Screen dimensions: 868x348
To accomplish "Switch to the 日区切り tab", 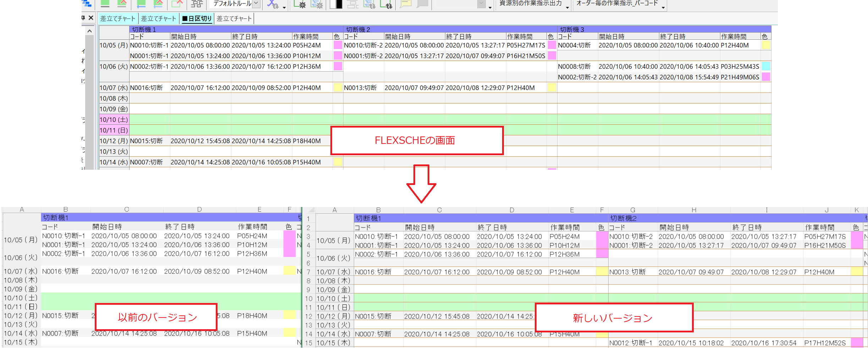I will [197, 19].
